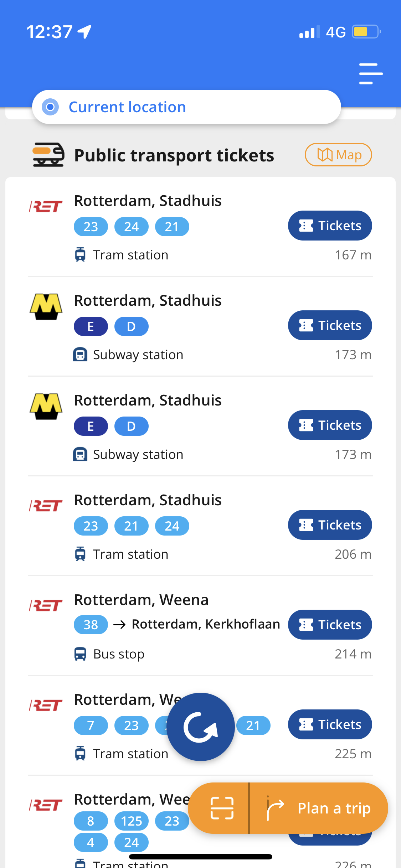This screenshot has width=401, height=868.
Task: Tap Tickets for Stadhuis tram station 206 m
Action: coord(330,525)
